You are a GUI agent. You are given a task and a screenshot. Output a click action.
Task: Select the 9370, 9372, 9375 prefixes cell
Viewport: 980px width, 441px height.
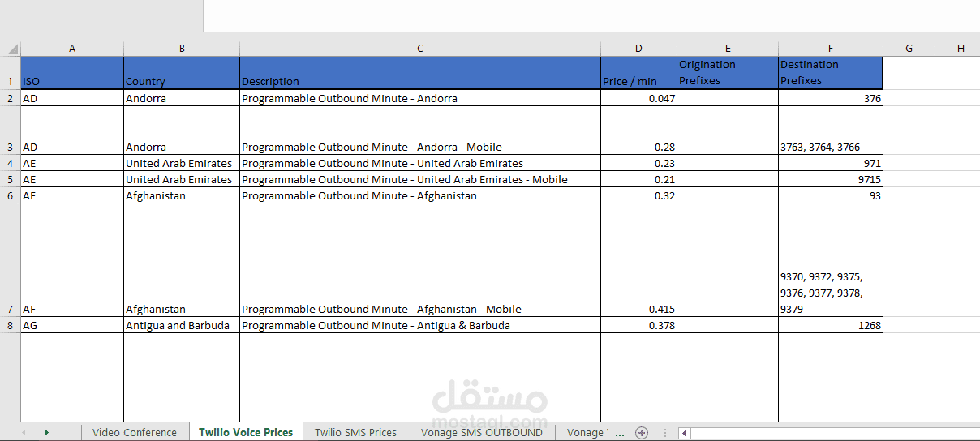(831, 260)
